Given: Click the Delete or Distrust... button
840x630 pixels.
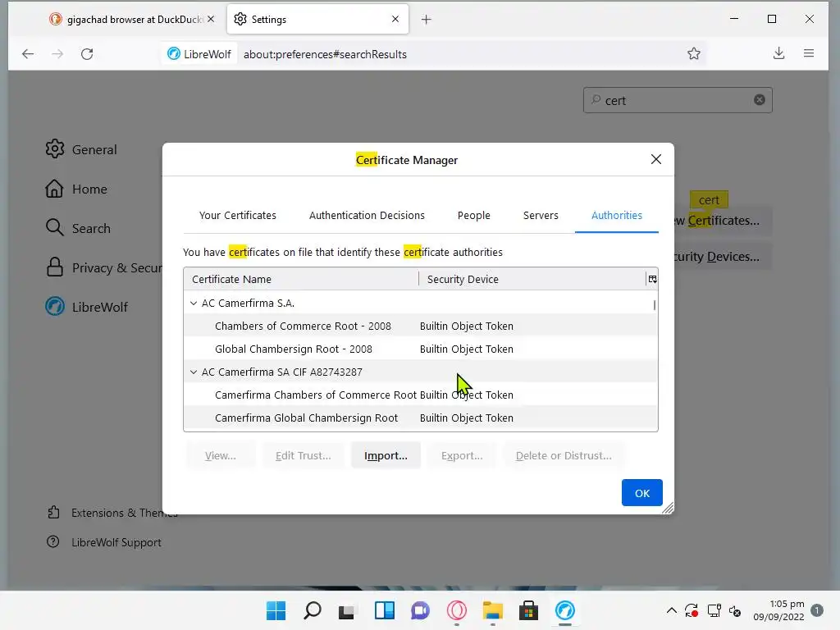Looking at the screenshot, I should (x=564, y=455).
